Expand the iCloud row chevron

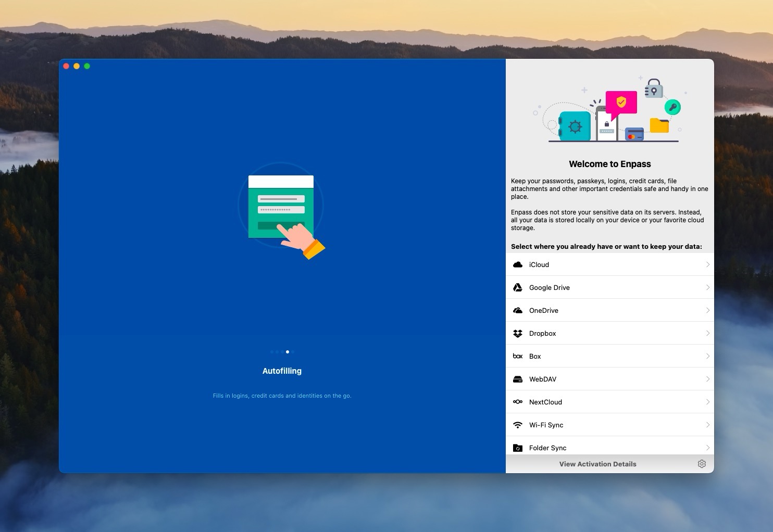(x=708, y=264)
